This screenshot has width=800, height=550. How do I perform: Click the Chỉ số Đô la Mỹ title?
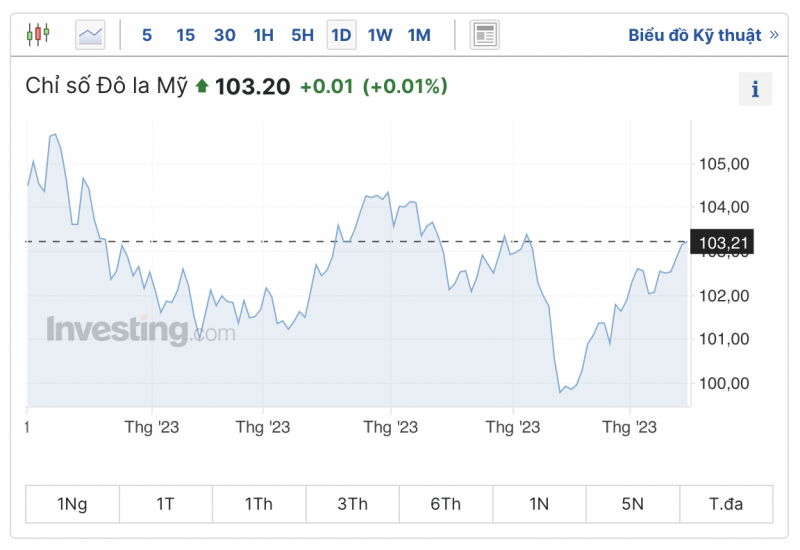point(106,86)
